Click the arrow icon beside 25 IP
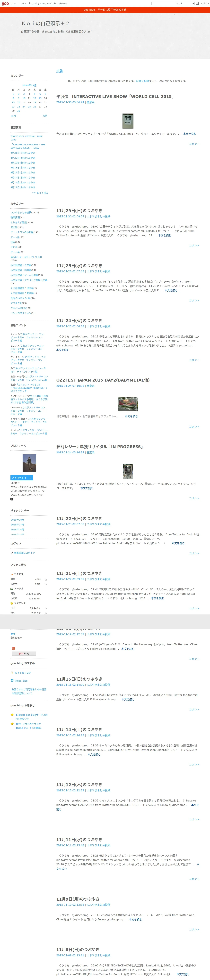 [46, 584]
